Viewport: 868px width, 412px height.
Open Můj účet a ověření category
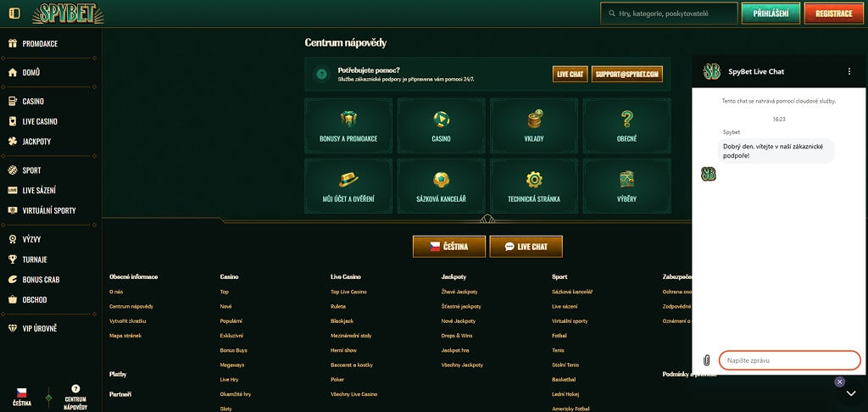coord(348,186)
